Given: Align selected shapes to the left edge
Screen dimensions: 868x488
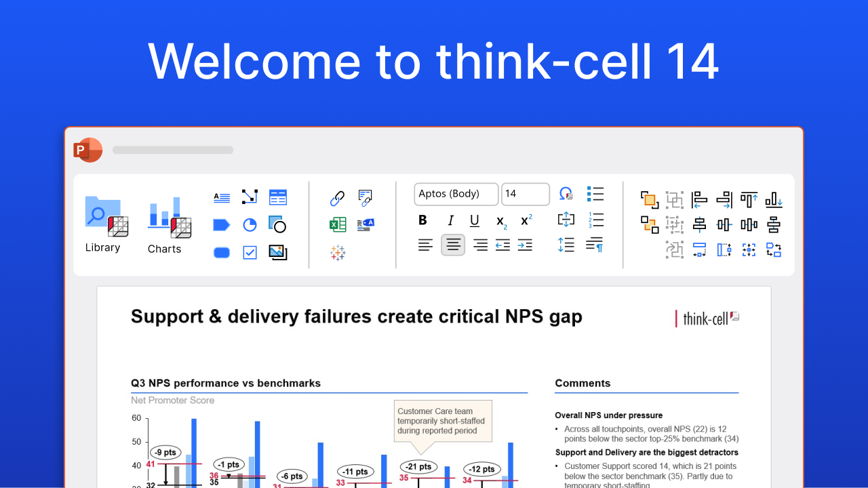Looking at the screenshot, I should pos(699,199).
